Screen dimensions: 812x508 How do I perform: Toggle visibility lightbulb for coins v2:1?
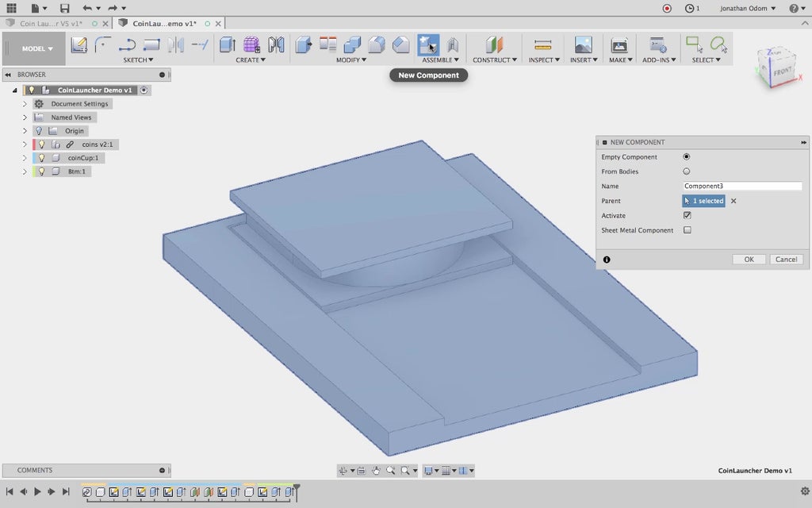click(x=42, y=144)
